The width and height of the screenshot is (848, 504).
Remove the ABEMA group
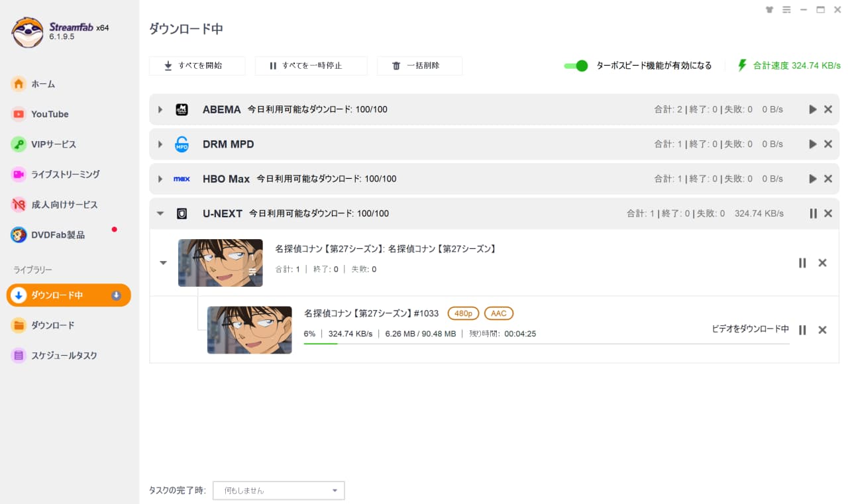click(828, 109)
